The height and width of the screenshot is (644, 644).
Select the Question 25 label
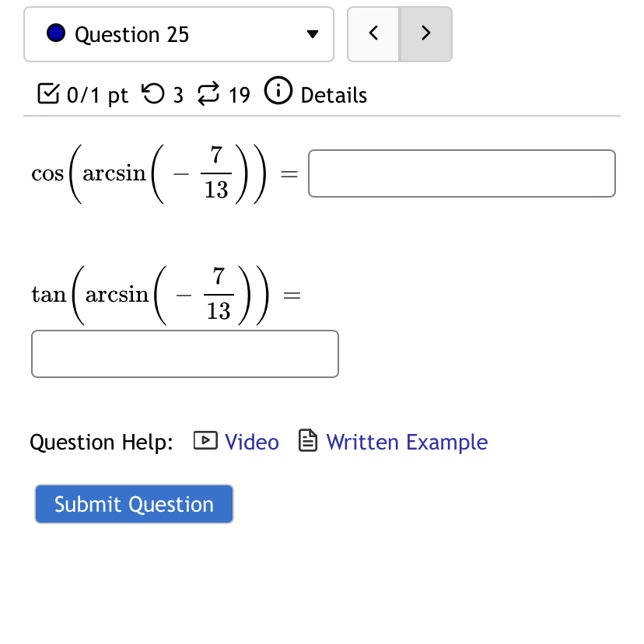coord(131,33)
